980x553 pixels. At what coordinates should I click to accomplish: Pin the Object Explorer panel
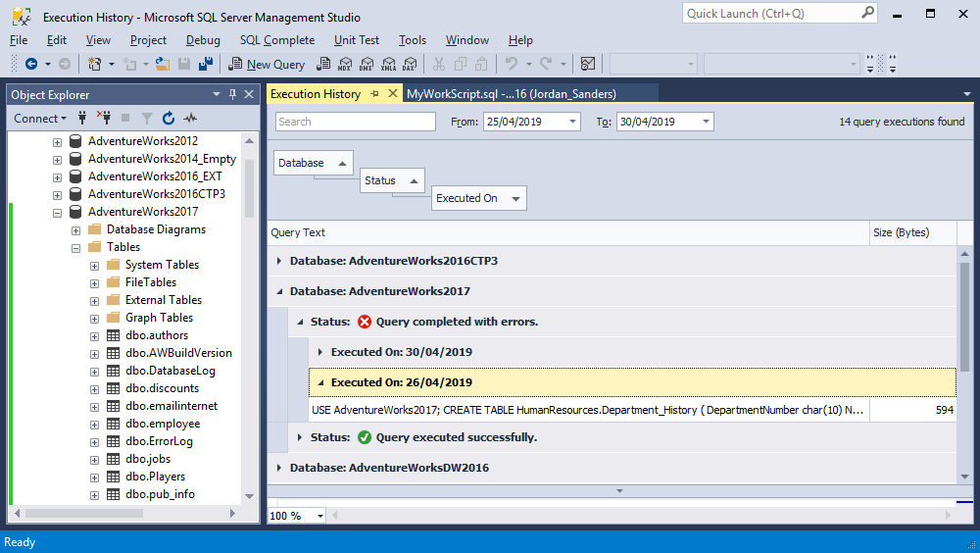click(x=232, y=94)
